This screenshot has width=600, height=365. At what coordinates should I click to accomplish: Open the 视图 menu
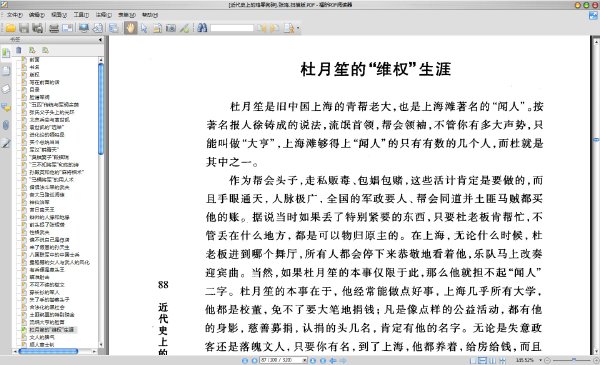[59, 15]
